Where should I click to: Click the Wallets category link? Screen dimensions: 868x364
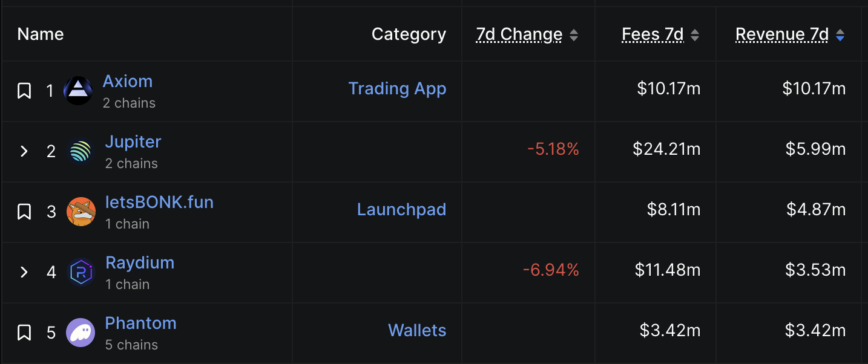coord(417,330)
